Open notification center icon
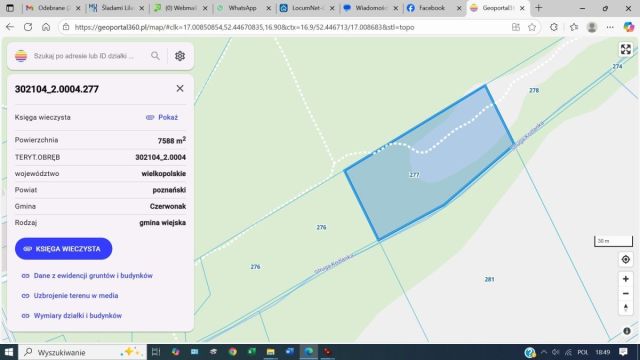 (623, 352)
